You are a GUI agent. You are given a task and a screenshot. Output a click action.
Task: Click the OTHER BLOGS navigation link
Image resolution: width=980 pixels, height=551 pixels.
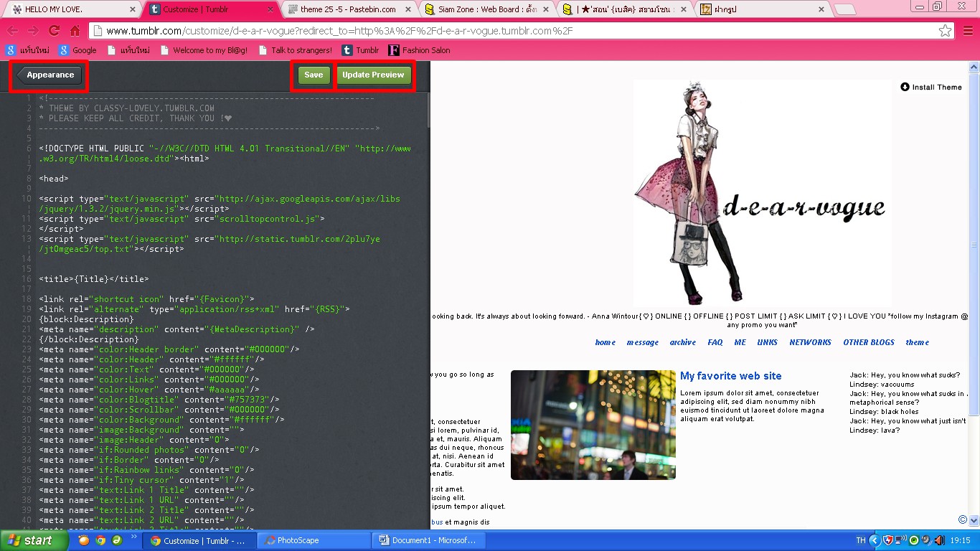tap(869, 342)
